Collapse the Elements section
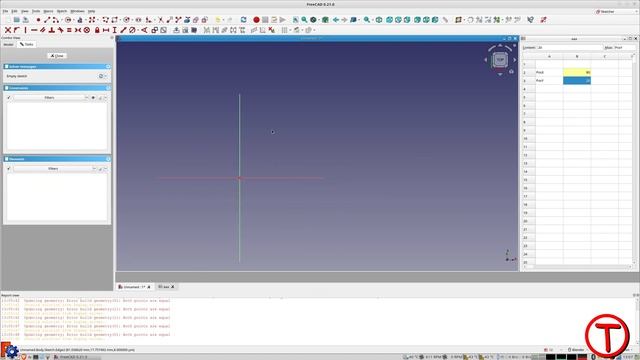 [x=108, y=159]
